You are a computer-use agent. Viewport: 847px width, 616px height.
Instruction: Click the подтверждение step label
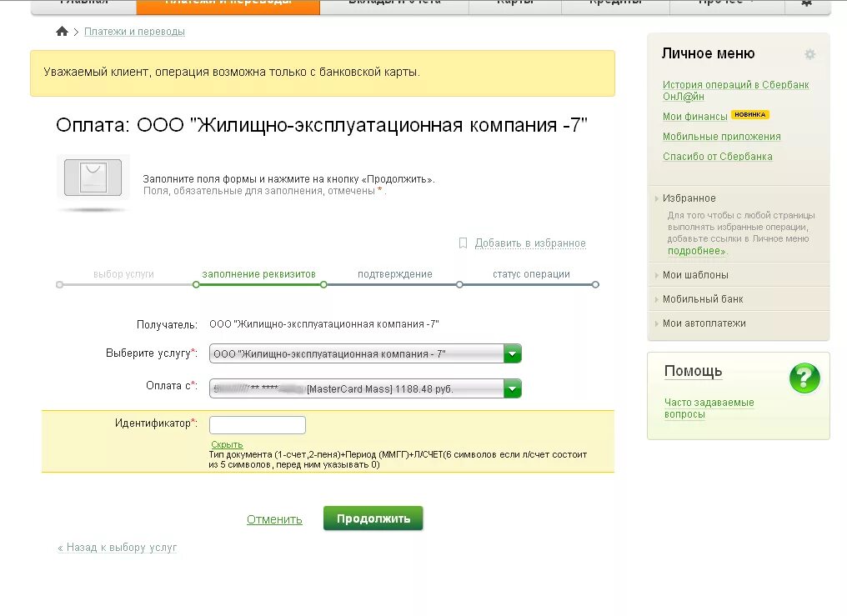(x=395, y=274)
